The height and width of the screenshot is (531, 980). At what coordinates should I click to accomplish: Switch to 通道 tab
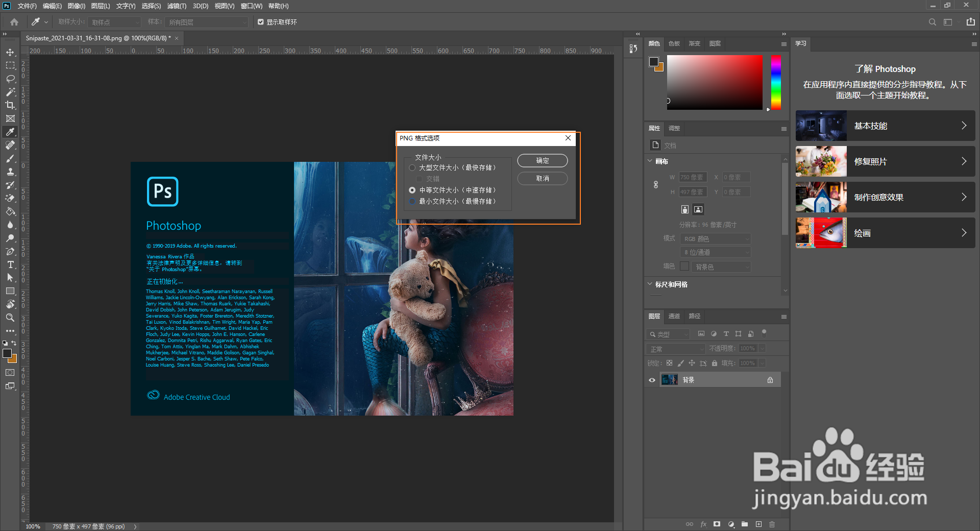tap(674, 316)
